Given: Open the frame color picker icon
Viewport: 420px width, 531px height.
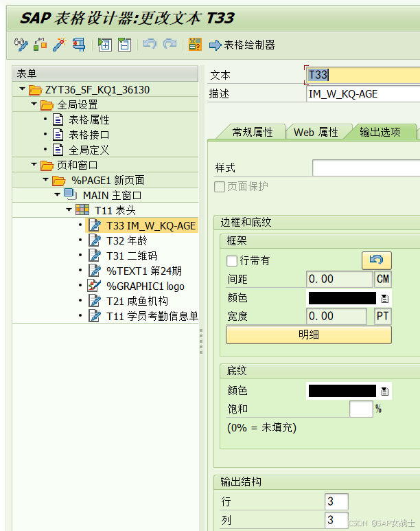Looking at the screenshot, I should 385,299.
